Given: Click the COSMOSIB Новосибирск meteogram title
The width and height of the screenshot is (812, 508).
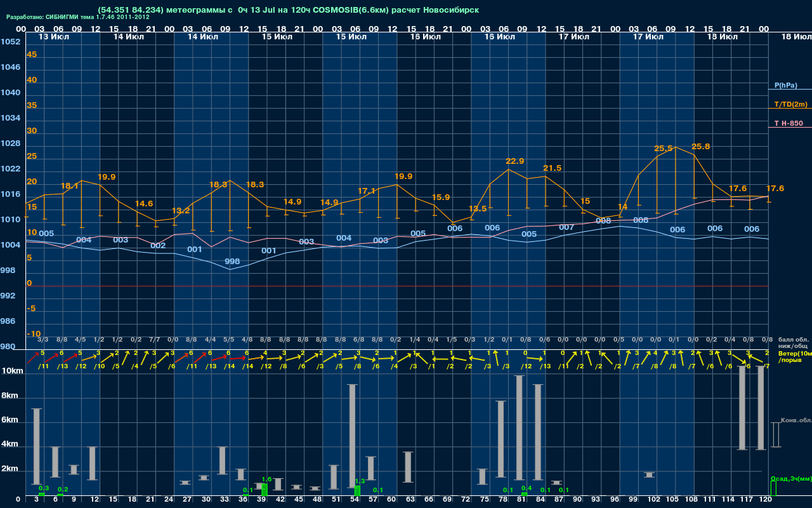Looking at the screenshot, I should pos(288,10).
